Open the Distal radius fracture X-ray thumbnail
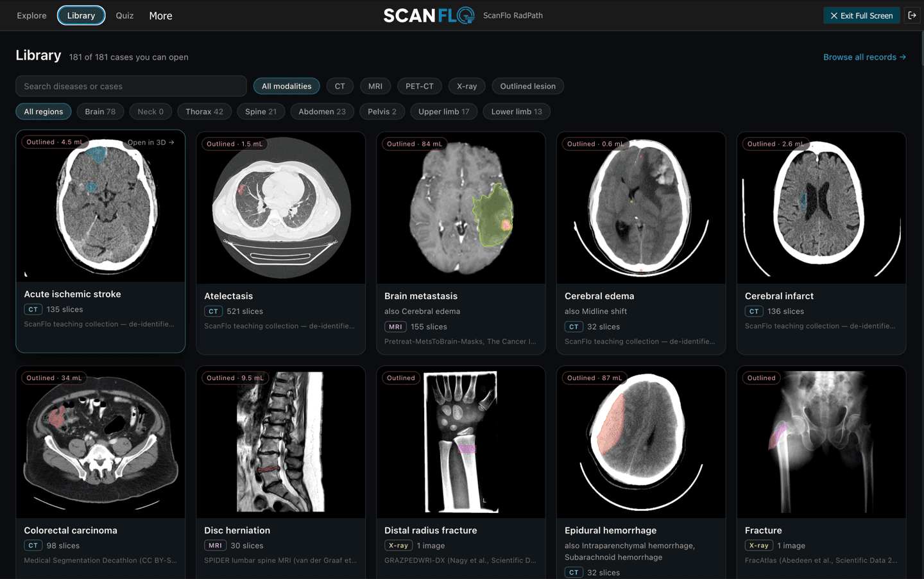The height and width of the screenshot is (579, 924). pos(461,442)
